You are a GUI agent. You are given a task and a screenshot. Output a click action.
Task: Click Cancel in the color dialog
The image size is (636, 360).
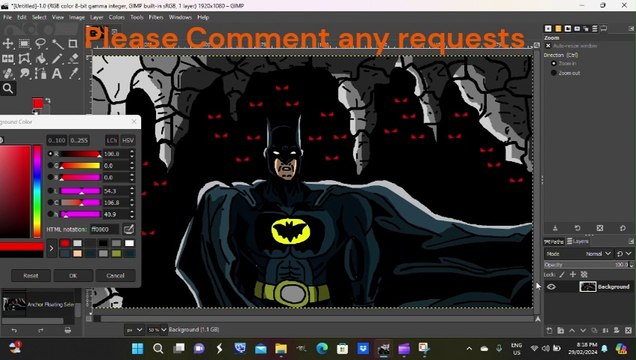(x=115, y=275)
